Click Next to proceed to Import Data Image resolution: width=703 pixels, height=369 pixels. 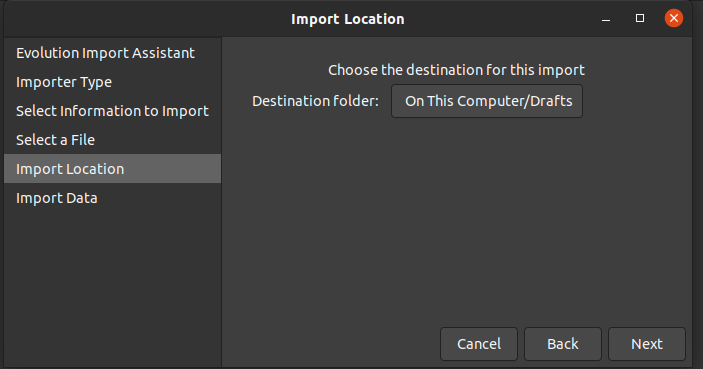[647, 344]
